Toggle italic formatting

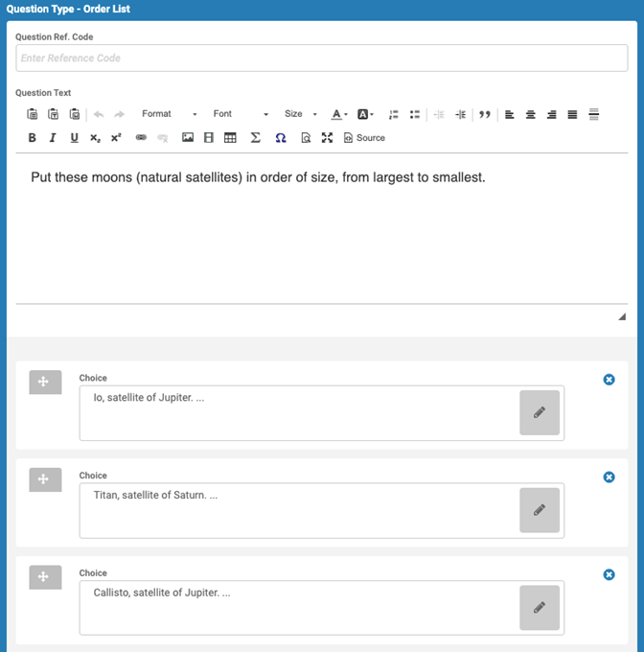(x=53, y=138)
